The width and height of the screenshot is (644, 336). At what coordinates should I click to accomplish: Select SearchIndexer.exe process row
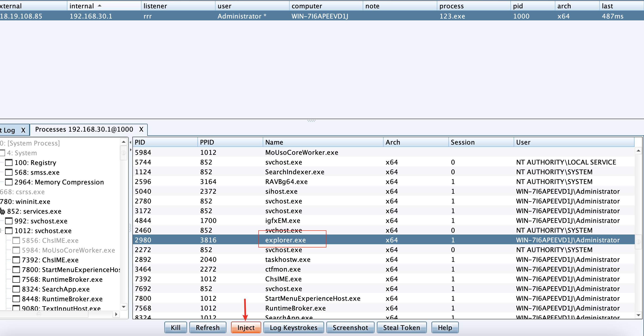click(x=384, y=172)
